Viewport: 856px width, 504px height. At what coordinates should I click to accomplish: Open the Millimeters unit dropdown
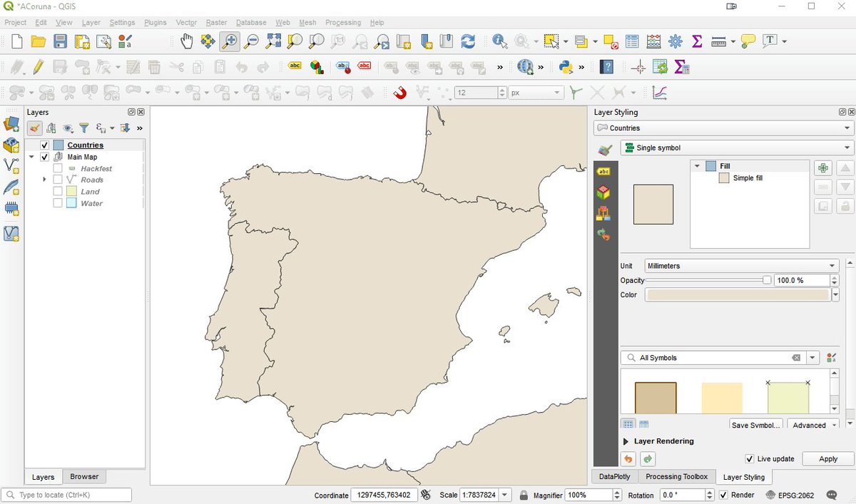pyautogui.click(x=741, y=266)
